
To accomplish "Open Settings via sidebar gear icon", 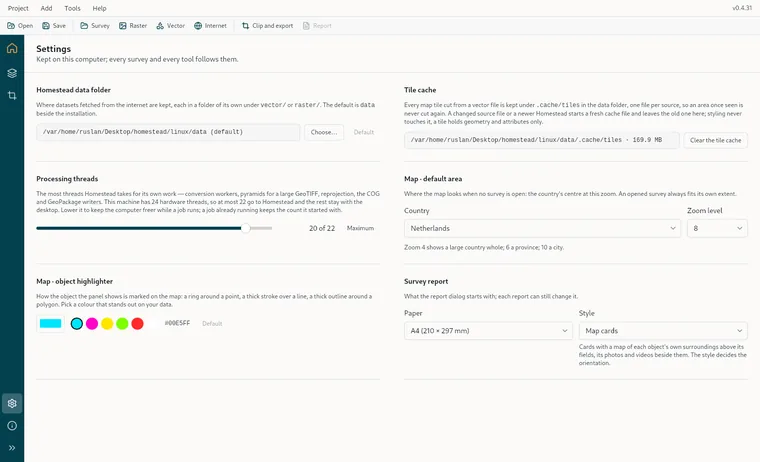I will pos(12,403).
